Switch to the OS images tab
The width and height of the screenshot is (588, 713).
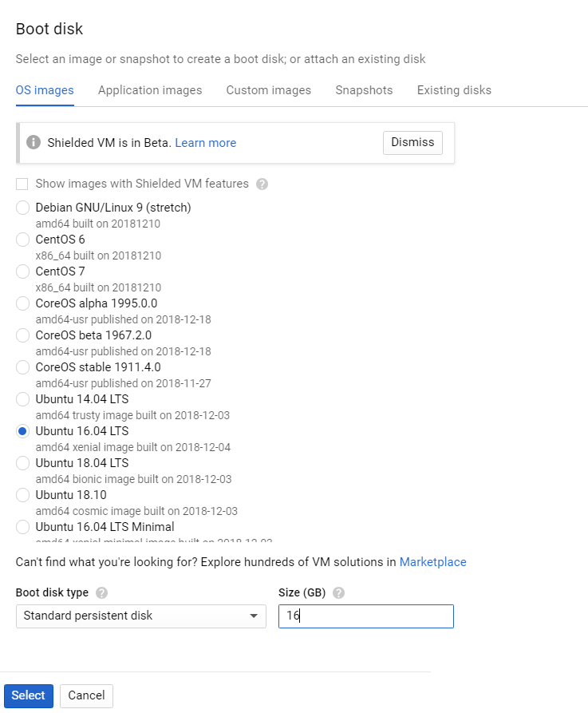click(45, 90)
